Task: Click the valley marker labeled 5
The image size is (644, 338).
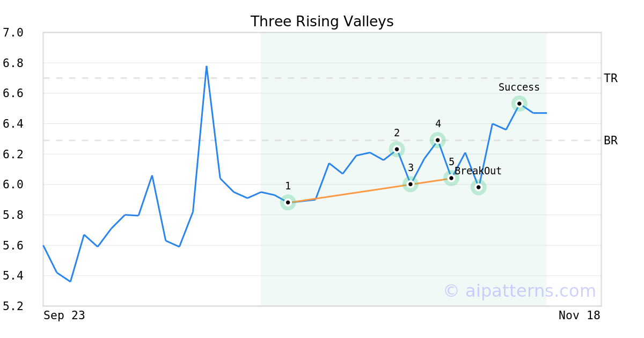Action: click(x=451, y=178)
